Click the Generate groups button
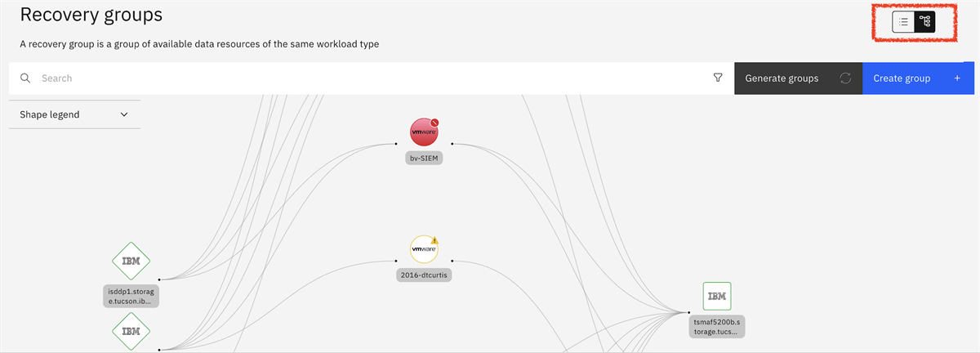Screen dimensions: 980x353 pos(798,78)
